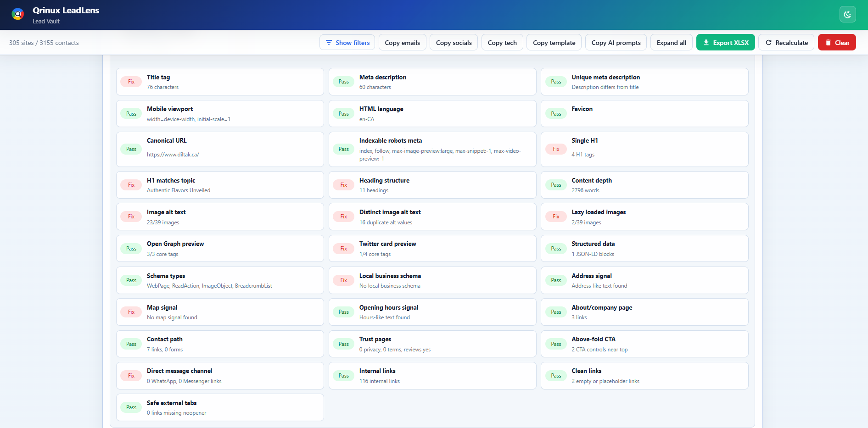The image size is (868, 428).
Task: Click '0 privacy, 0 terms, reviews yes' text
Action: tap(395, 350)
